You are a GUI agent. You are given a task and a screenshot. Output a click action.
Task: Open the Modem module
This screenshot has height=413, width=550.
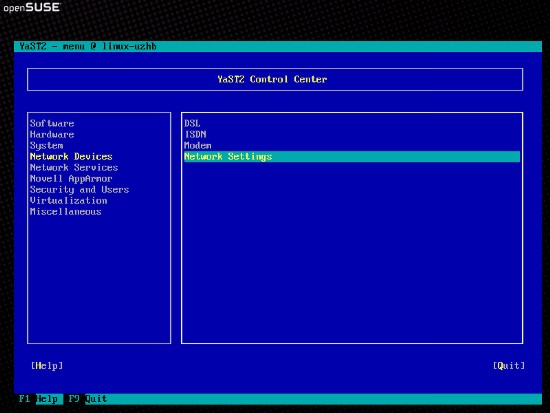tap(198, 146)
